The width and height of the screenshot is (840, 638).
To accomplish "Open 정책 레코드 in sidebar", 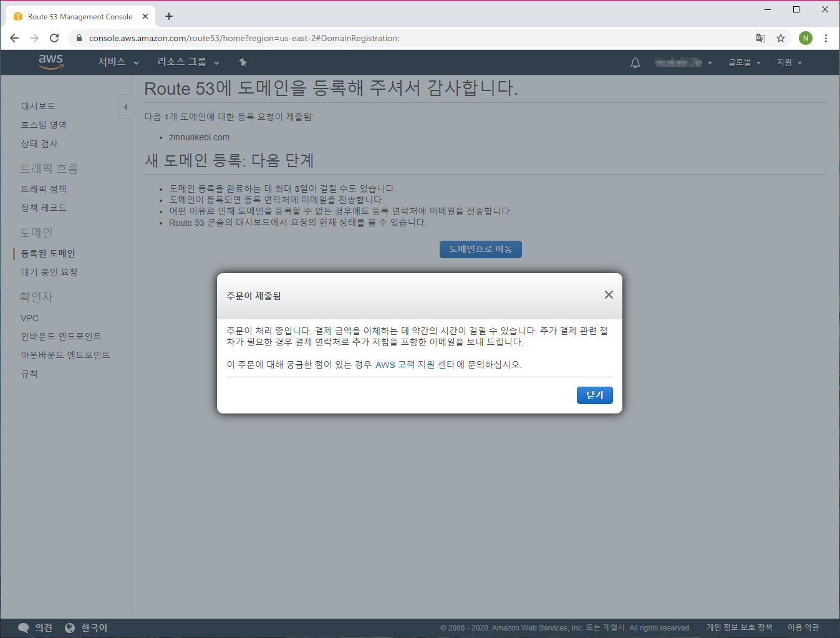I will (x=44, y=208).
